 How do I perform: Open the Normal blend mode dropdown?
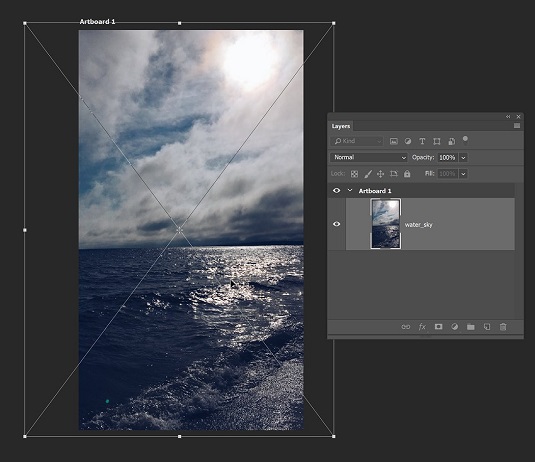[x=369, y=157]
